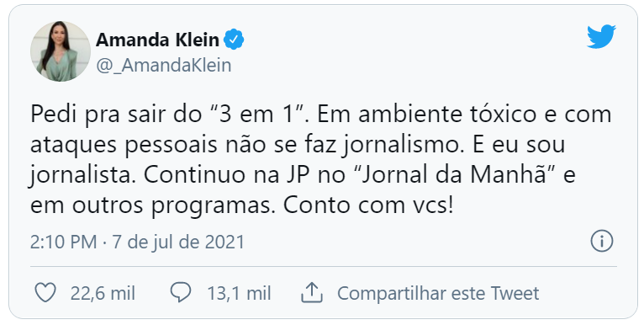The width and height of the screenshot is (644, 325).
Task: Click the date '7 de jul de 2021'
Action: click(x=178, y=242)
